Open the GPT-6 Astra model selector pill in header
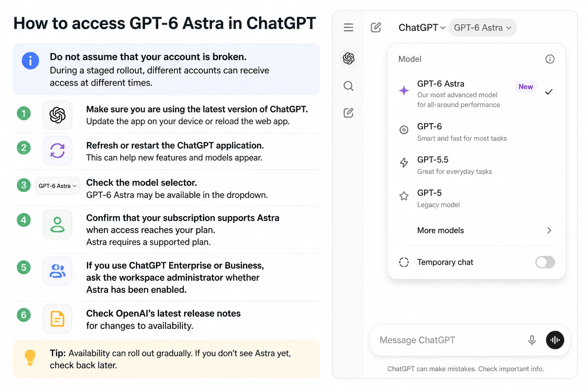The height and width of the screenshot is (392, 588). [483, 28]
